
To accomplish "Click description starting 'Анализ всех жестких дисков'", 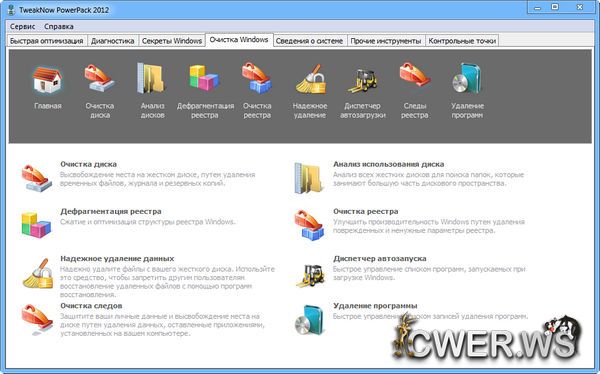I will coord(428,179).
